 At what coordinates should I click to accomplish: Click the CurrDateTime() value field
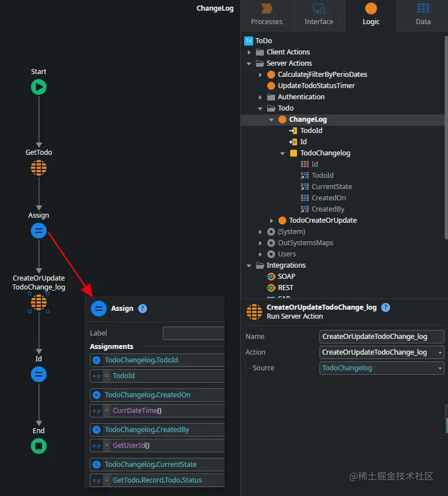pos(157,411)
